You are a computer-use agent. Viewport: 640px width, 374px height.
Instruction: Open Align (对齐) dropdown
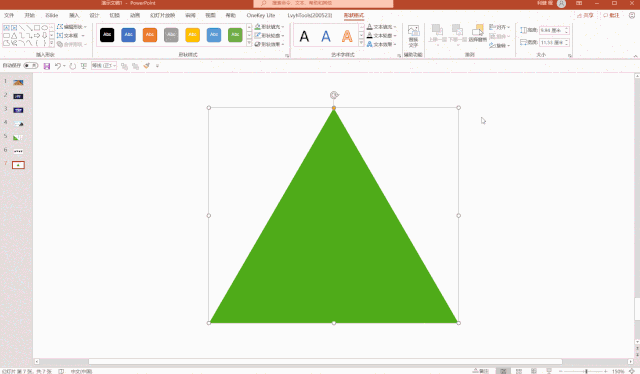pyautogui.click(x=500, y=27)
